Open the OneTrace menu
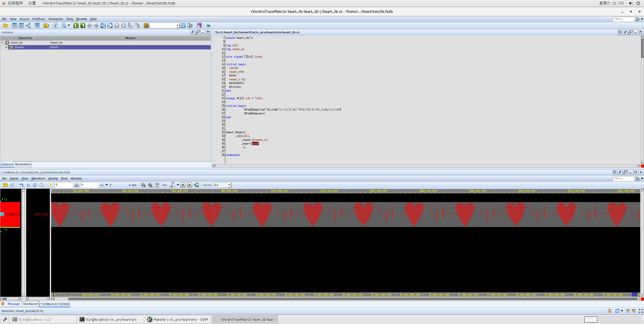Screen dimensions: 644x324 pyautogui.click(x=39, y=19)
